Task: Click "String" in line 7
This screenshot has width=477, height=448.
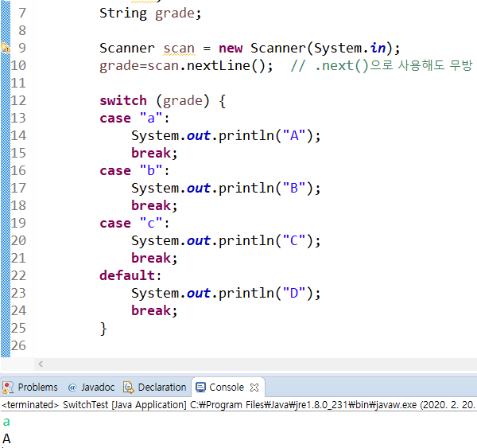Action: (123, 14)
